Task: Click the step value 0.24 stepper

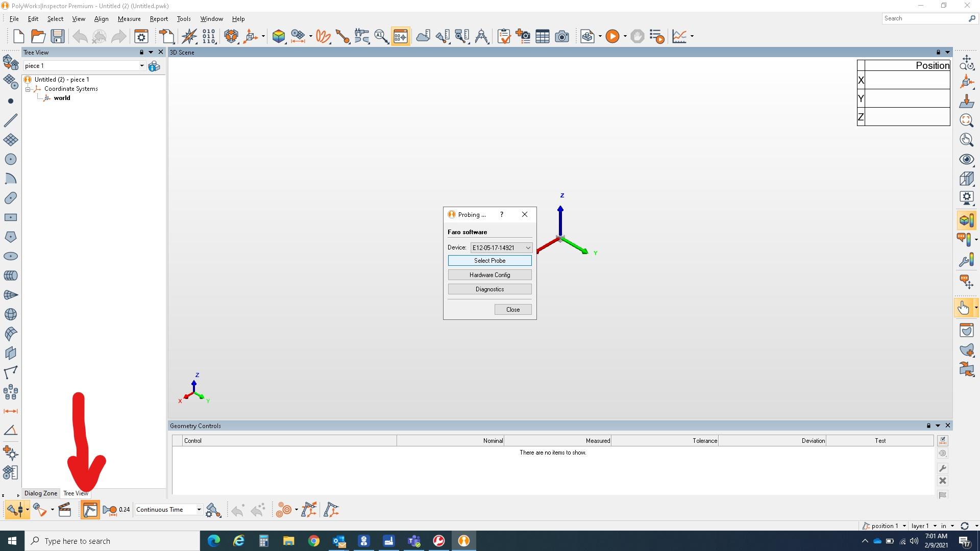Action: pos(125,509)
